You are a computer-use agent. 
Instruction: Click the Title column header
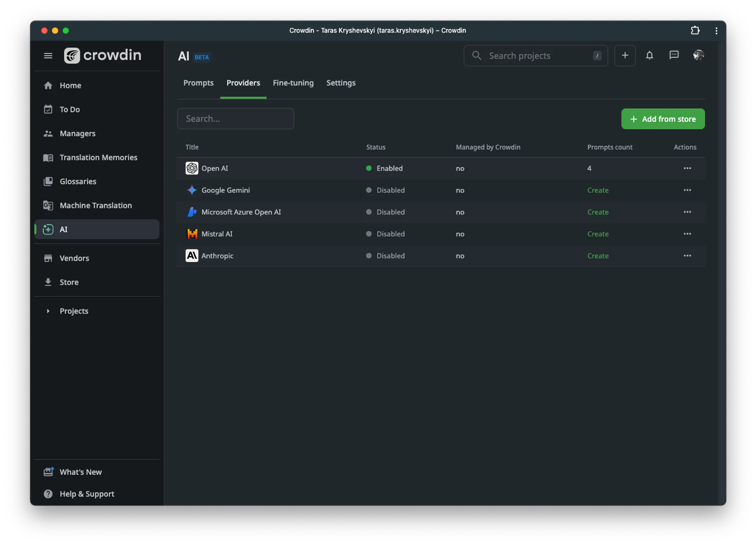point(192,147)
